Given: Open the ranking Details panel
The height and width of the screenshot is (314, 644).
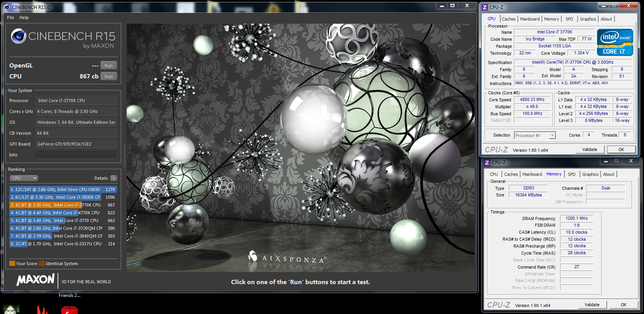Looking at the screenshot, I should click(113, 178).
